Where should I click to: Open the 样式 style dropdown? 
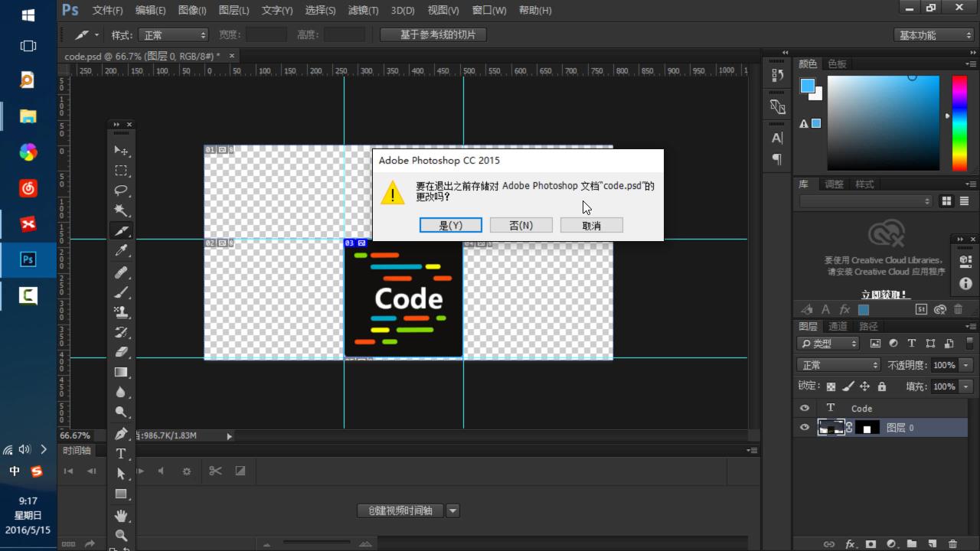[174, 35]
